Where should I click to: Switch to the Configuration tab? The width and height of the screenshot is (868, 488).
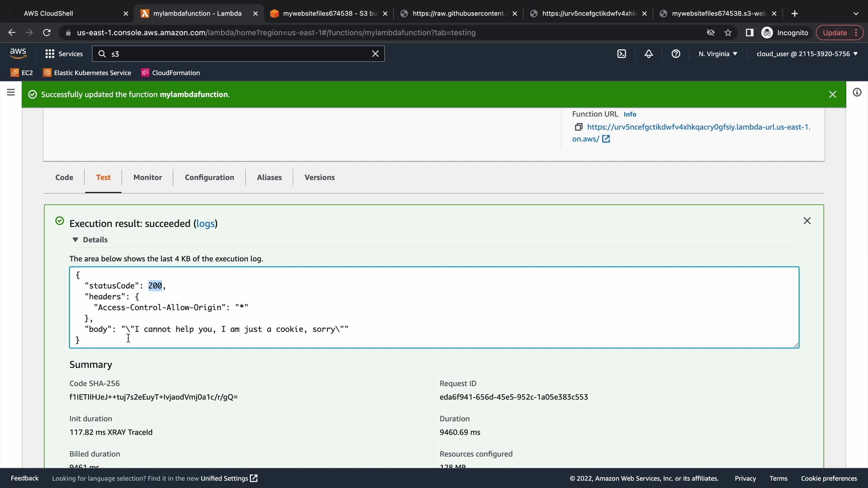[x=209, y=177]
